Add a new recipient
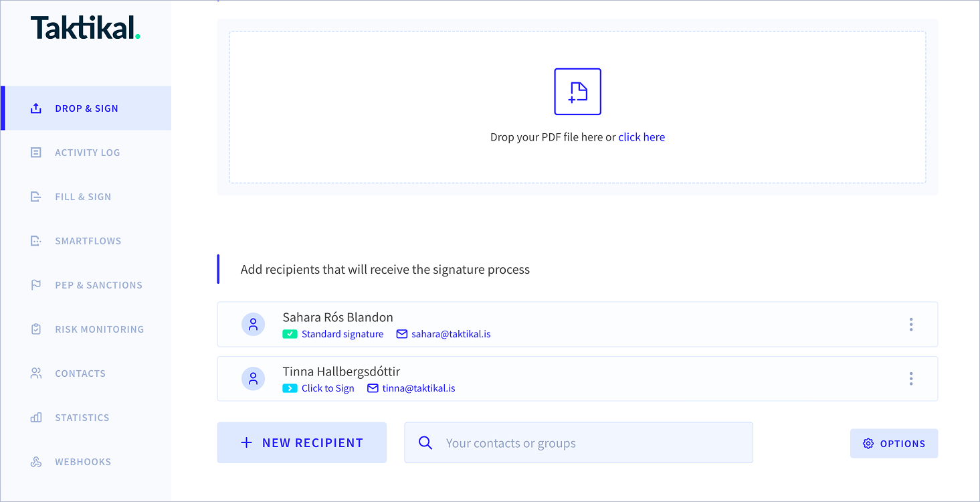 point(302,442)
